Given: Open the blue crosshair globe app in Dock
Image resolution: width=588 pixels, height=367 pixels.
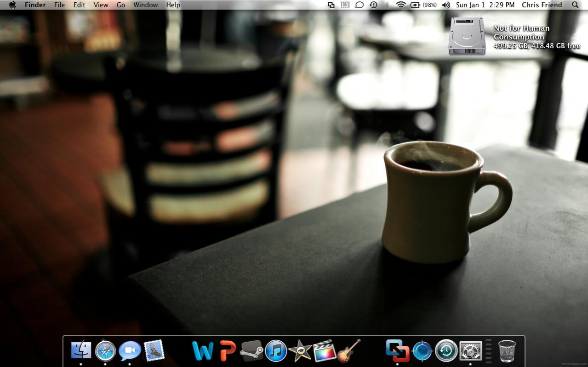Looking at the screenshot, I should click(422, 351).
